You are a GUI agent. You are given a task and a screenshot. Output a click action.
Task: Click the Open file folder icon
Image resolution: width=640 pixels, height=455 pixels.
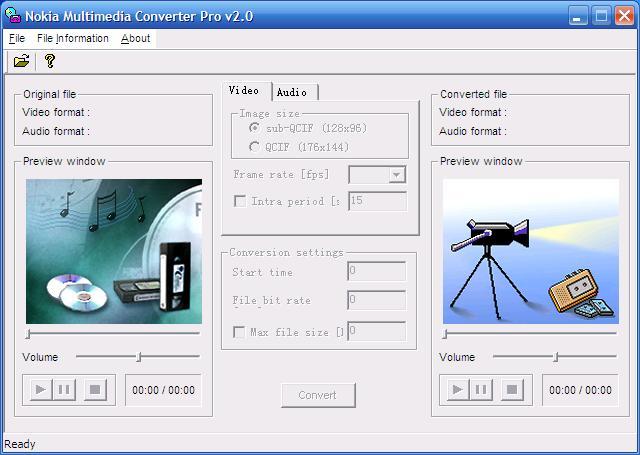(21, 62)
